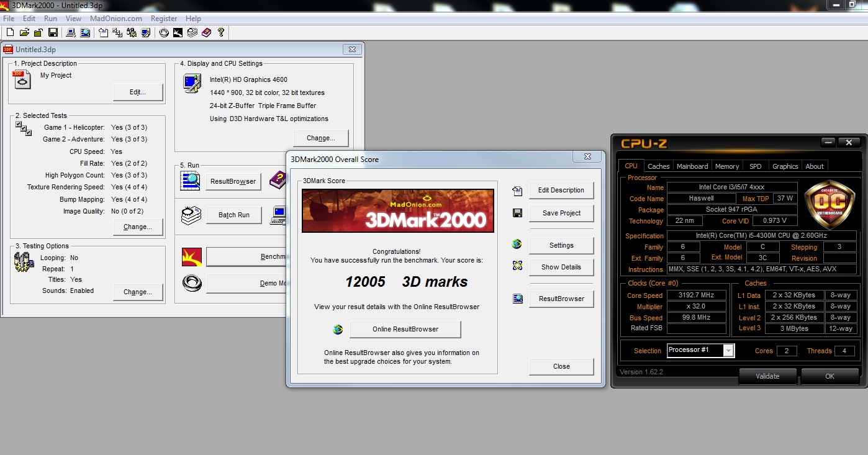Click the 3DMark2000 banner image
868x455 pixels.
tap(397, 210)
